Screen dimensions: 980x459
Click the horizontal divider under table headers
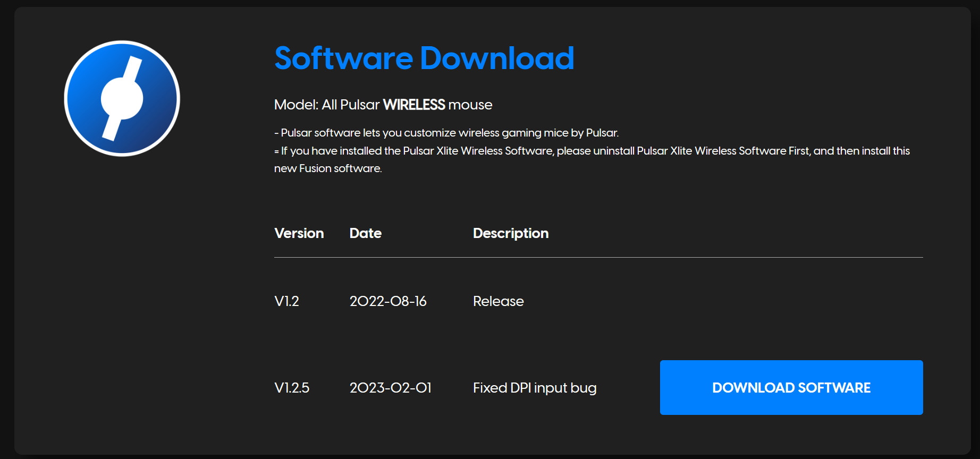[598, 258]
